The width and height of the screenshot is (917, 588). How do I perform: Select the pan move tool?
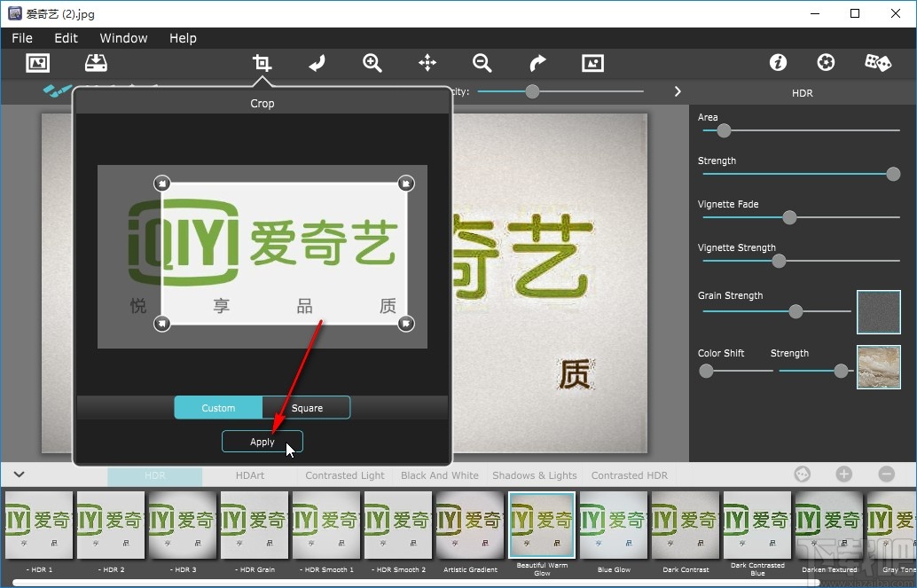tap(427, 63)
